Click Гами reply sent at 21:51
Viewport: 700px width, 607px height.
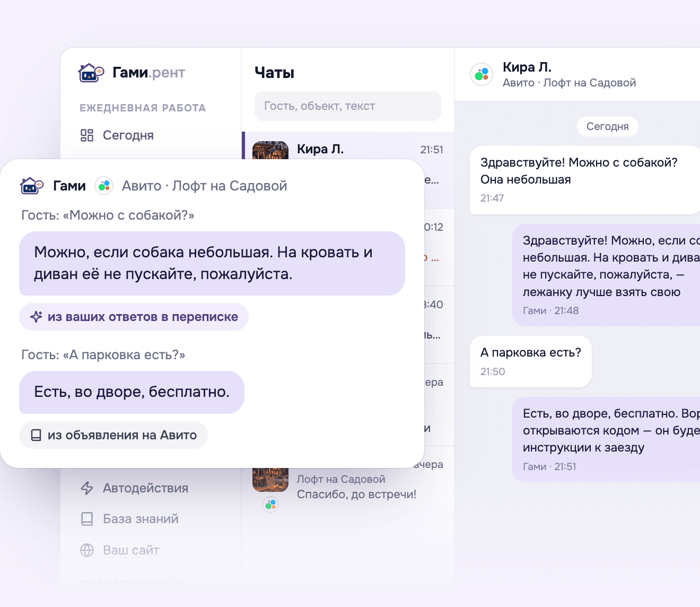(606, 439)
